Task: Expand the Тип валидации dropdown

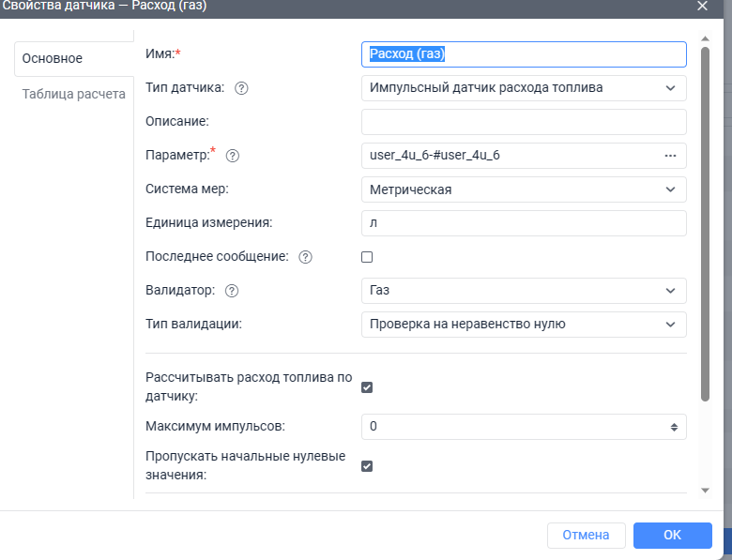Action: [524, 325]
